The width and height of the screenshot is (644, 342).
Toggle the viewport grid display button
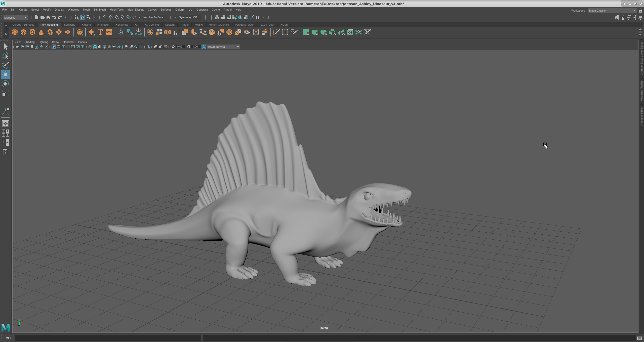[54, 47]
